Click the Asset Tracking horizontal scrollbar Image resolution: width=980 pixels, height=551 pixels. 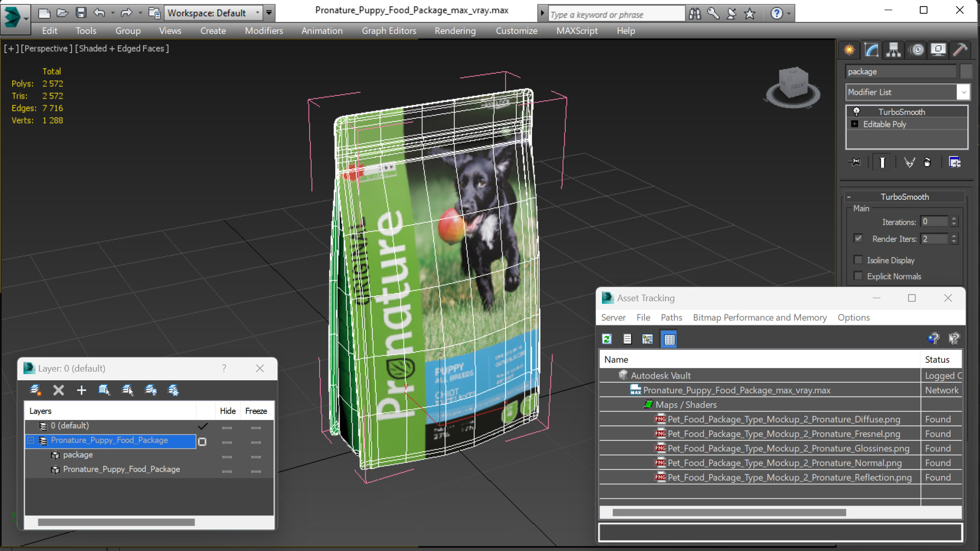(x=729, y=512)
